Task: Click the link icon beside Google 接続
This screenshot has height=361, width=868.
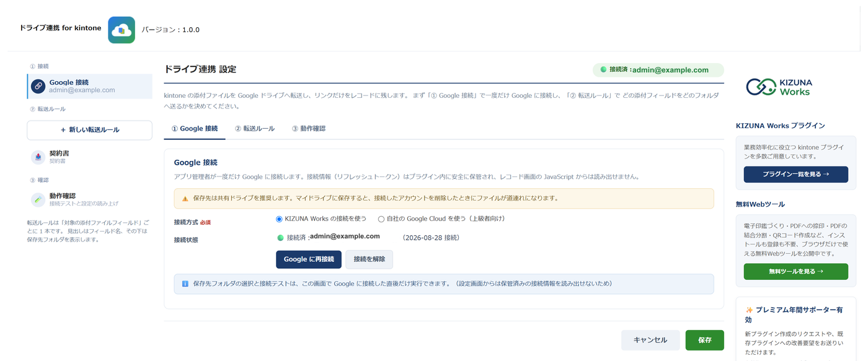Action: [x=38, y=86]
